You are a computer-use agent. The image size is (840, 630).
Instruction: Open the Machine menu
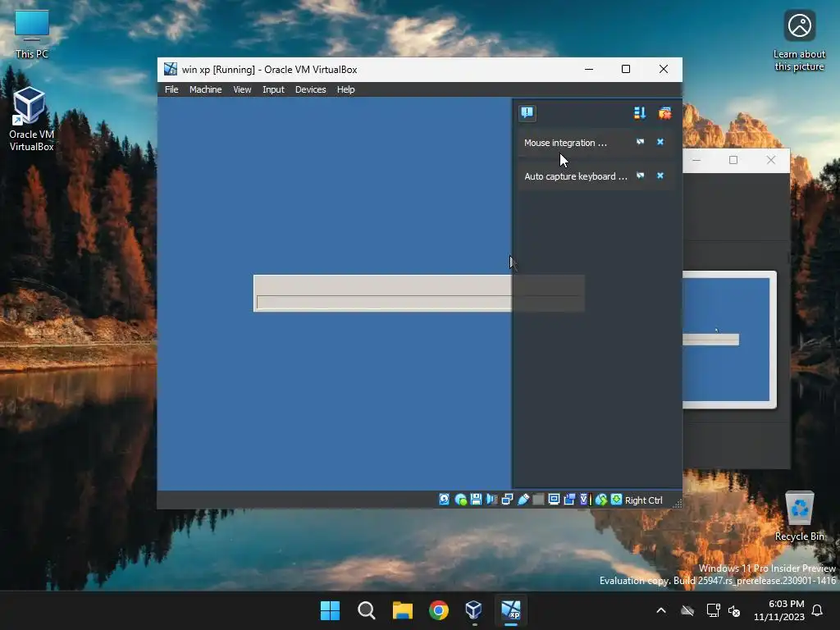205,89
